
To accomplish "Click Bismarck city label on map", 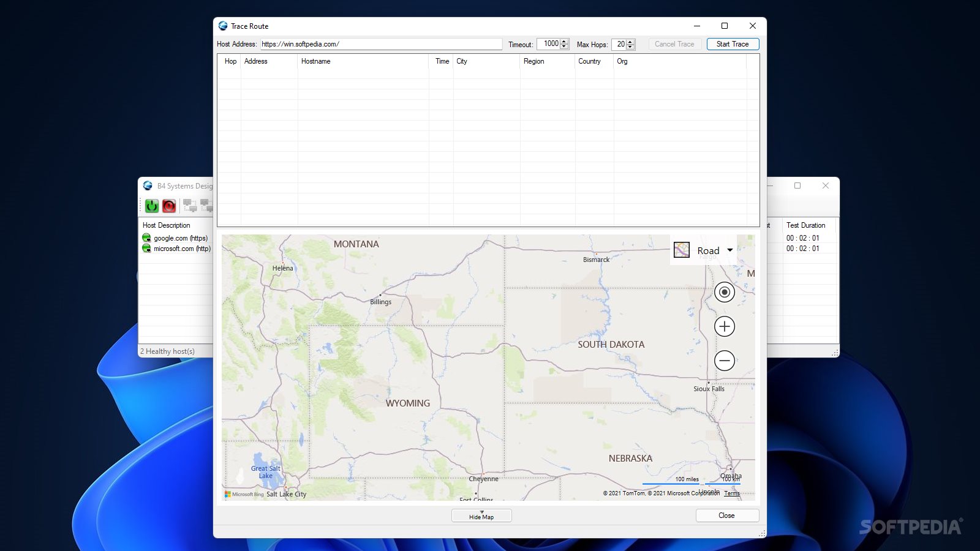I will point(596,260).
